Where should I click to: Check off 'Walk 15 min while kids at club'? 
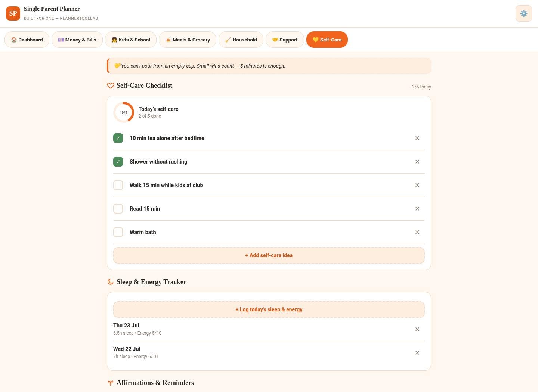[118, 185]
